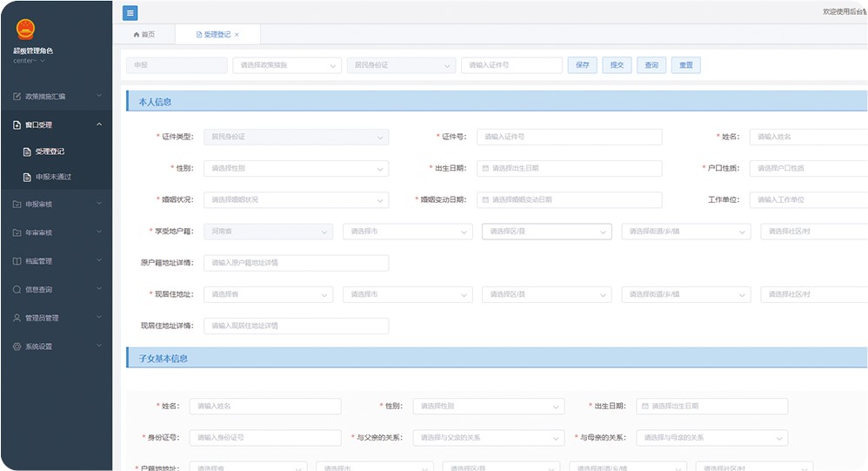Screen dimensions: 868x471
Task: Click the home icon on 首页 tab
Action: (x=137, y=34)
